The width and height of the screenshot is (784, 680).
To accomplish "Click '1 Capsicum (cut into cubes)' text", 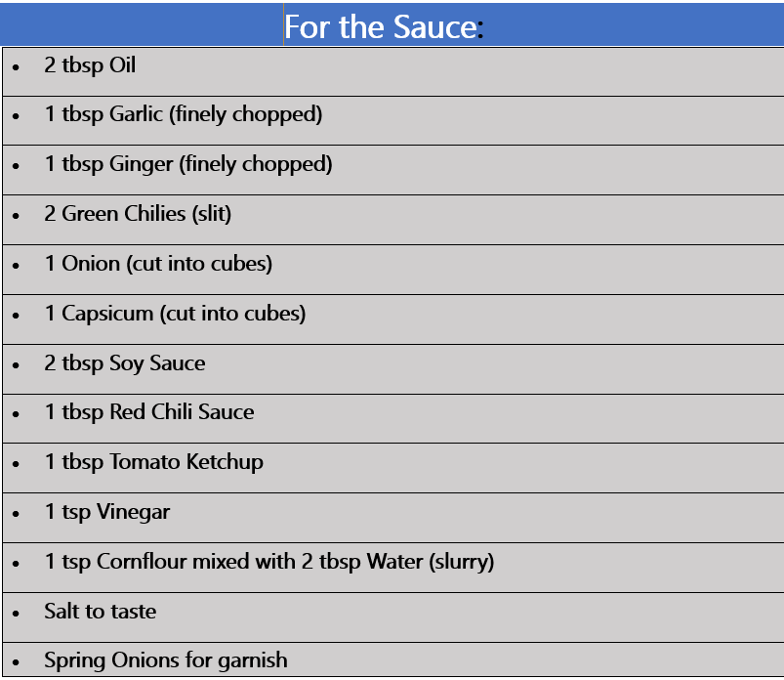I will pyautogui.click(x=175, y=314).
